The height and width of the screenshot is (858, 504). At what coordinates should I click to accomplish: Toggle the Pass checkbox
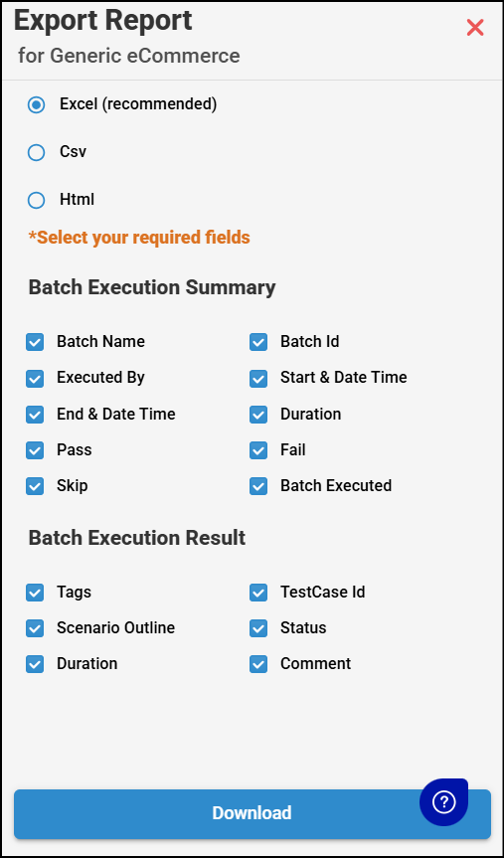pos(35,451)
